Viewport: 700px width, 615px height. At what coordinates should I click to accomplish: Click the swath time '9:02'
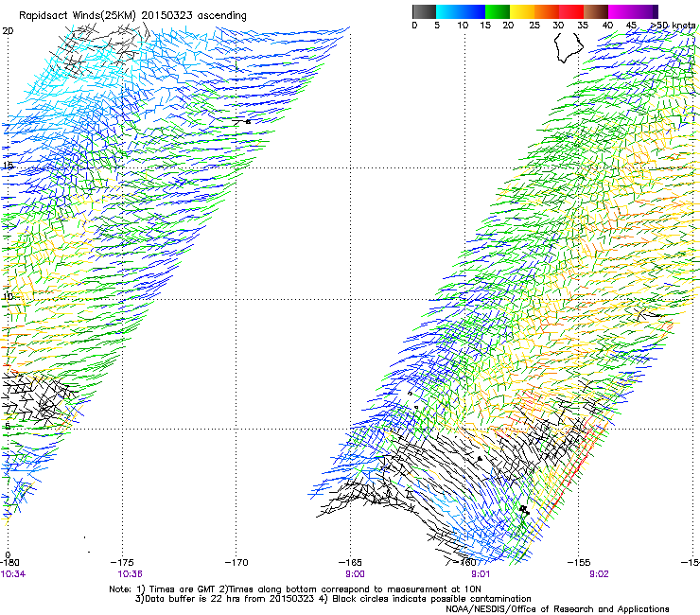coord(599,574)
